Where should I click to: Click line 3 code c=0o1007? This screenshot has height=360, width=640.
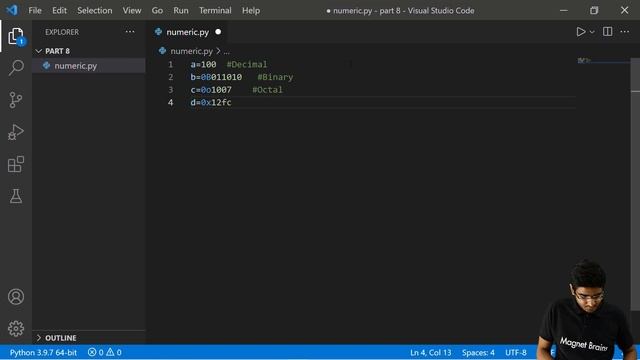click(x=211, y=90)
